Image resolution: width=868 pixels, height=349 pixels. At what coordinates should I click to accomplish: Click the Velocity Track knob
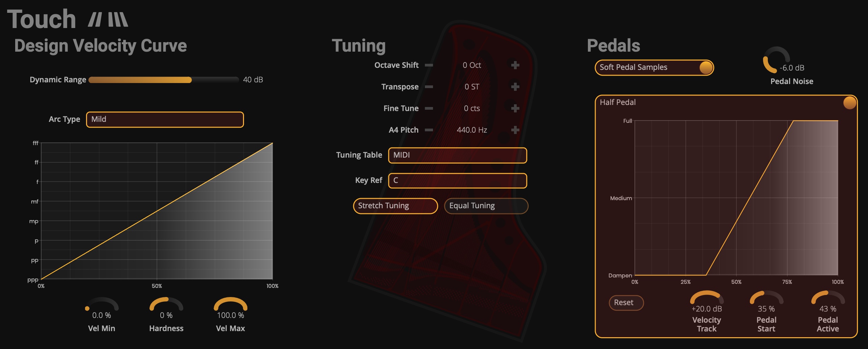click(707, 298)
